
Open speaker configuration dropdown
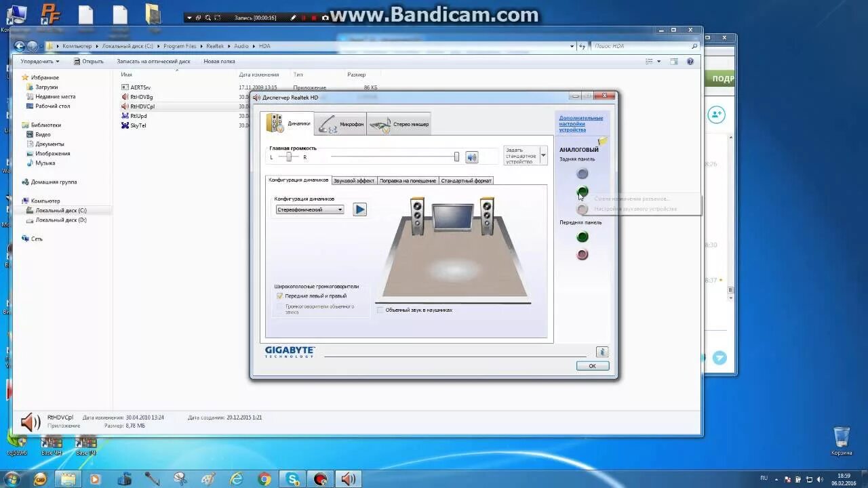[x=310, y=209]
